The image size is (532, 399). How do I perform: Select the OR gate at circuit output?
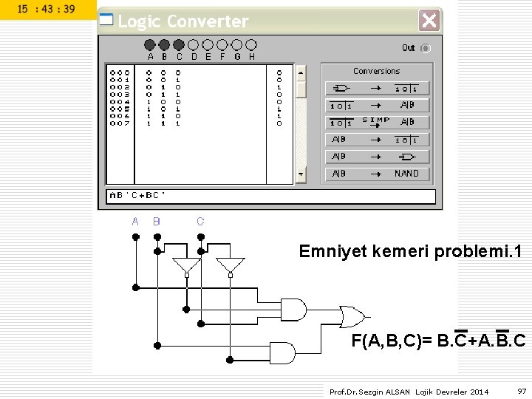pos(353,317)
